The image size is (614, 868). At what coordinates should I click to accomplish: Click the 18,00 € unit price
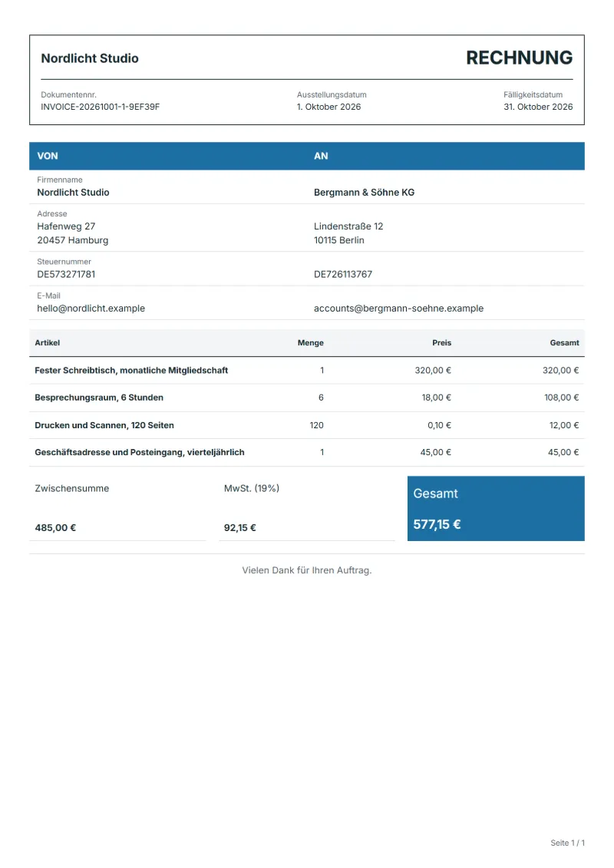(x=436, y=398)
